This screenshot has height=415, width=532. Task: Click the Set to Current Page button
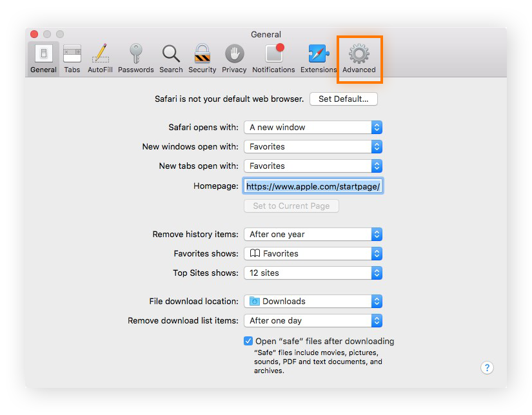(291, 206)
